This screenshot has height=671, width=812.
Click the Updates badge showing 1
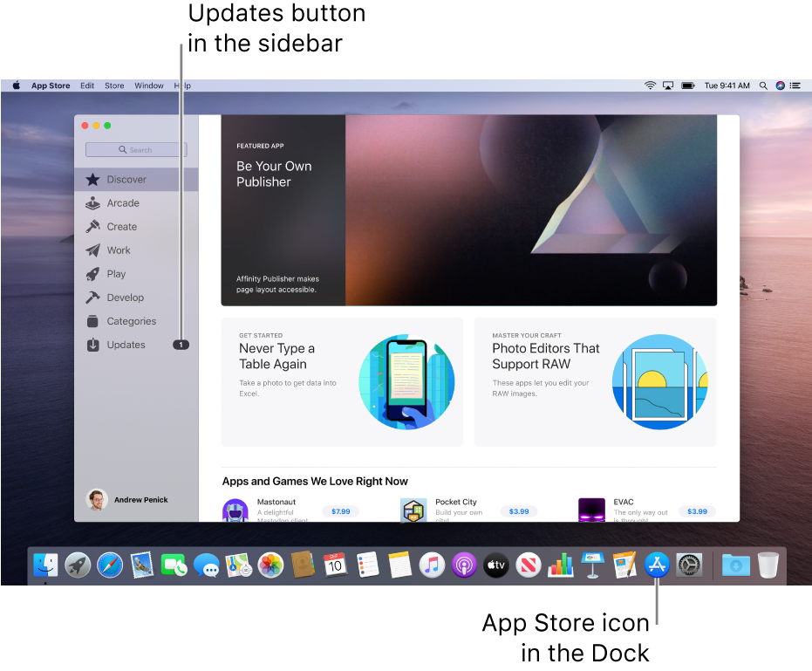pos(181,345)
